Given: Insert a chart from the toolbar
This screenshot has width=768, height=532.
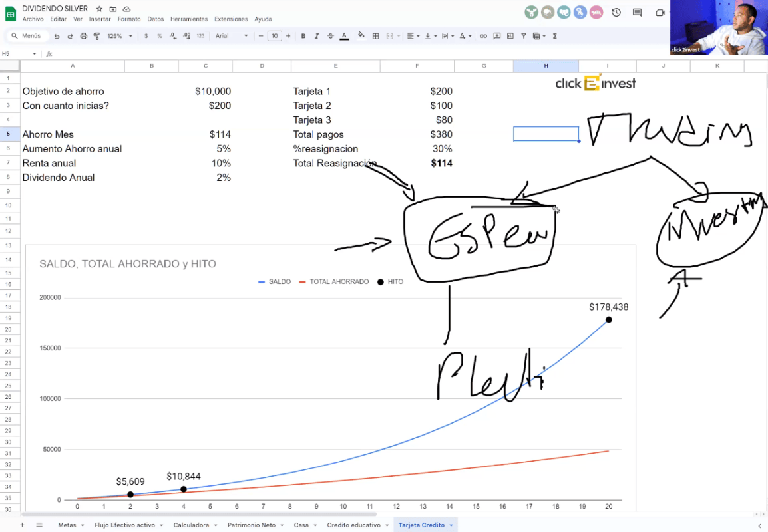Looking at the screenshot, I should click(510, 36).
